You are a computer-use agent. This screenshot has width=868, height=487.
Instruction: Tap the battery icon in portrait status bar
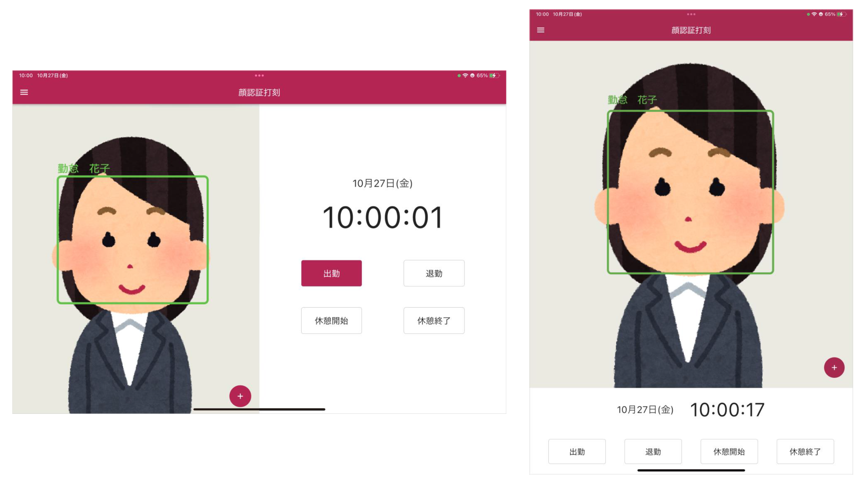click(842, 14)
